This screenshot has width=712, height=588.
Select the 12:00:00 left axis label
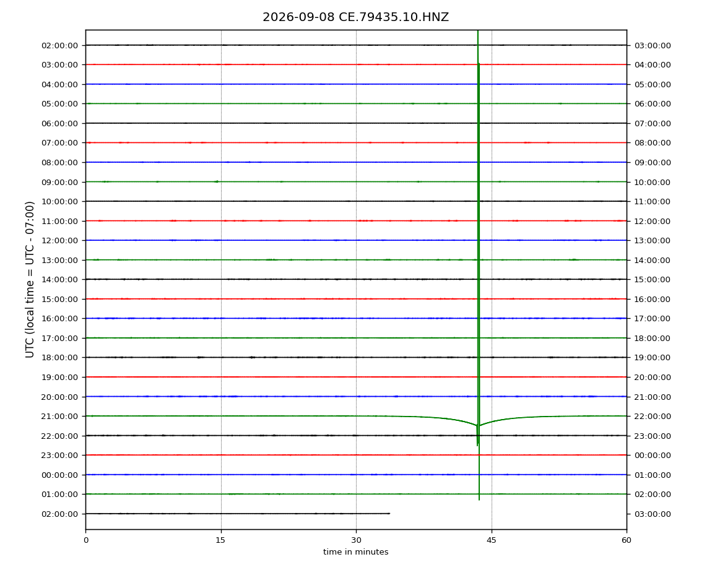click(59, 241)
